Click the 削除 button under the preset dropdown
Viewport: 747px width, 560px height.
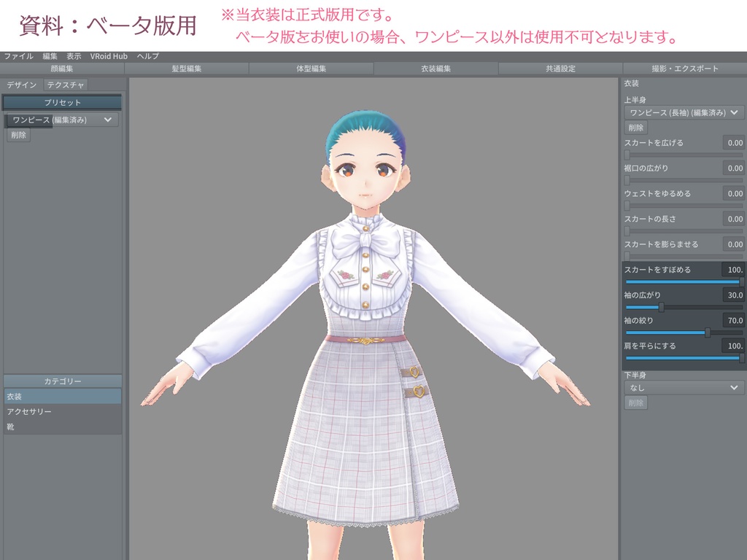pos(18,136)
